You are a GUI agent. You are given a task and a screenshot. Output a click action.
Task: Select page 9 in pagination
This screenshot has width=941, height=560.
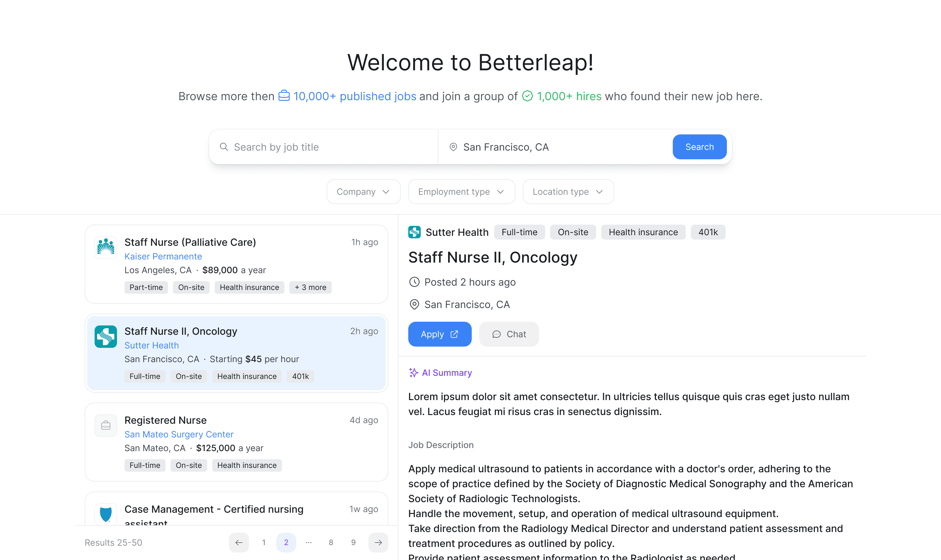(x=353, y=543)
